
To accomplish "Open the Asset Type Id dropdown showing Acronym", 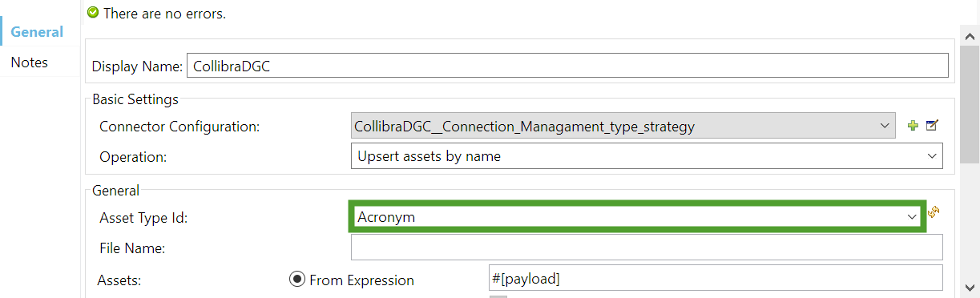I will pos(637,216).
